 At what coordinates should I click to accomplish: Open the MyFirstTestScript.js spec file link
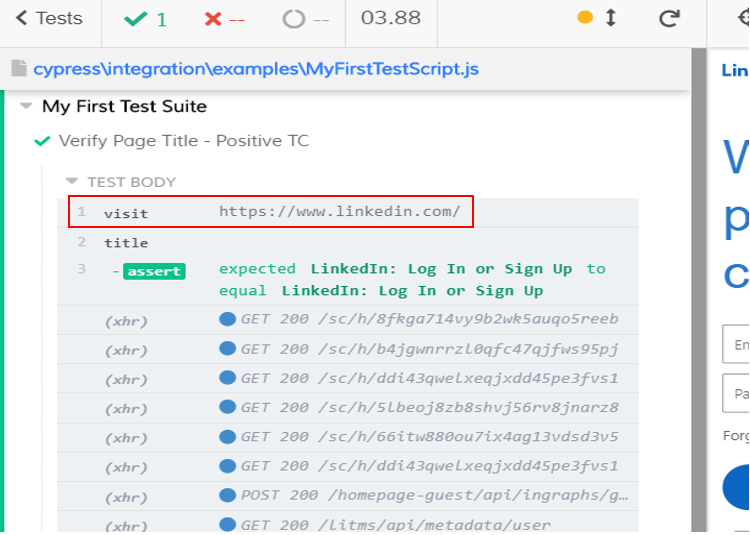tap(256, 69)
